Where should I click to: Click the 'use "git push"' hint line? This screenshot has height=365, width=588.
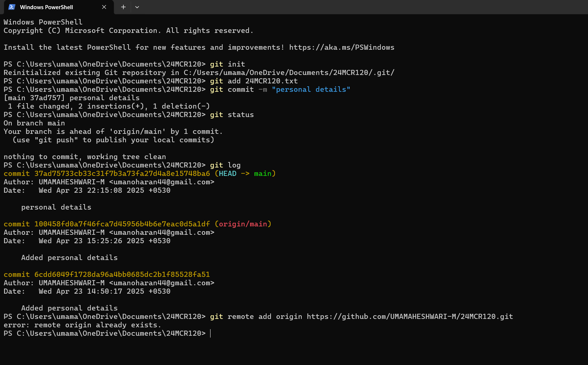(113, 140)
